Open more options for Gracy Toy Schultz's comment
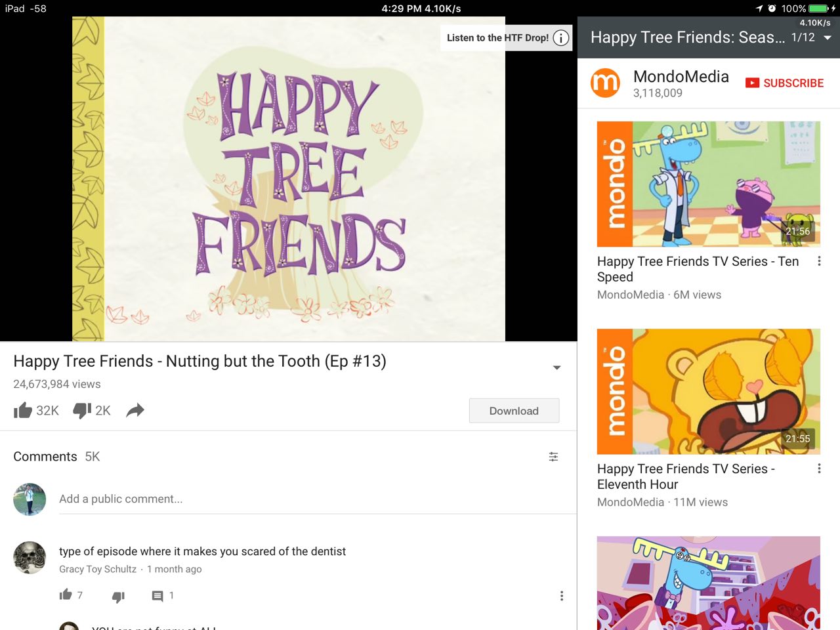The height and width of the screenshot is (630, 840). [x=562, y=596]
